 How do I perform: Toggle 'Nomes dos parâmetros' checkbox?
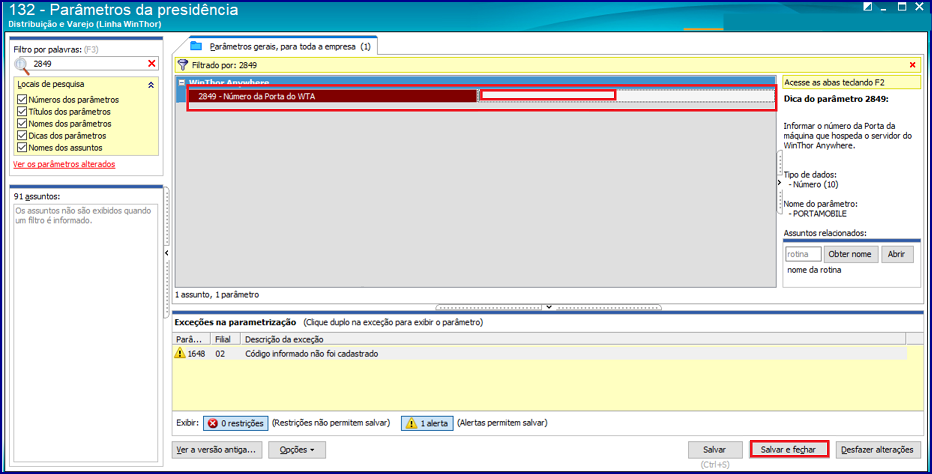(22, 123)
